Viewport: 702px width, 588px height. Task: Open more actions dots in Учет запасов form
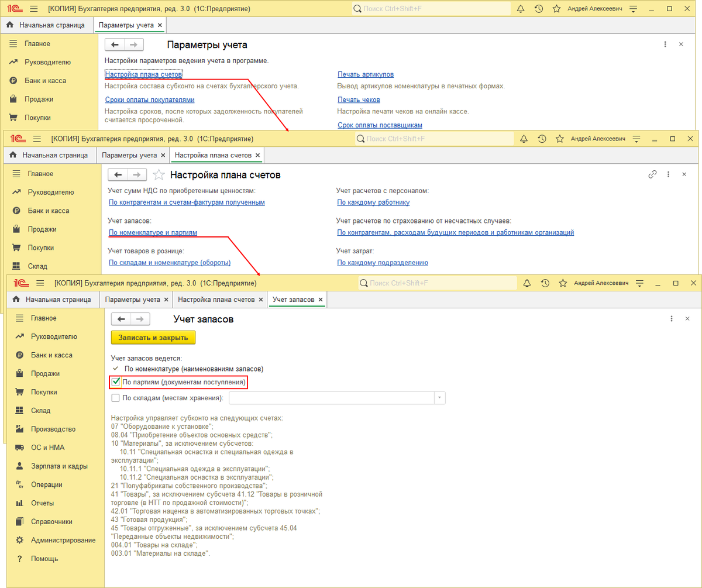[x=671, y=319]
